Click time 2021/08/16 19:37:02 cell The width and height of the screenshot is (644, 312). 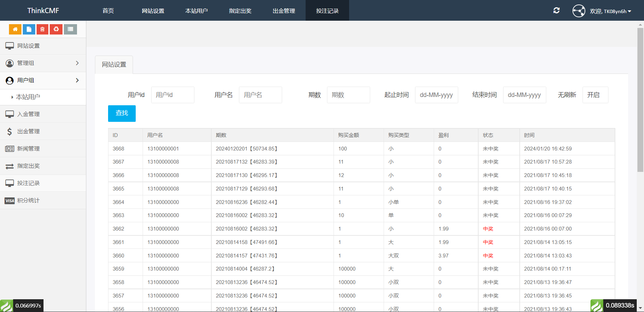pos(548,202)
